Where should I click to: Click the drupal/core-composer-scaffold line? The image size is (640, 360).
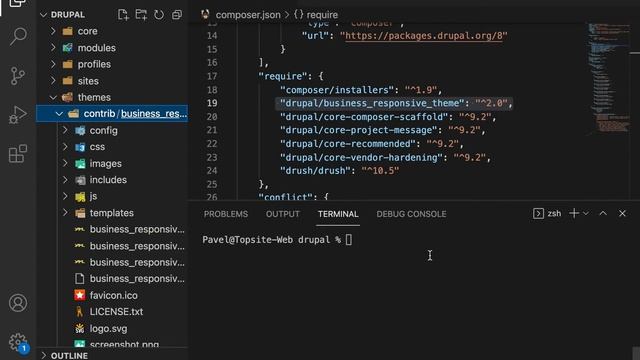(388, 117)
